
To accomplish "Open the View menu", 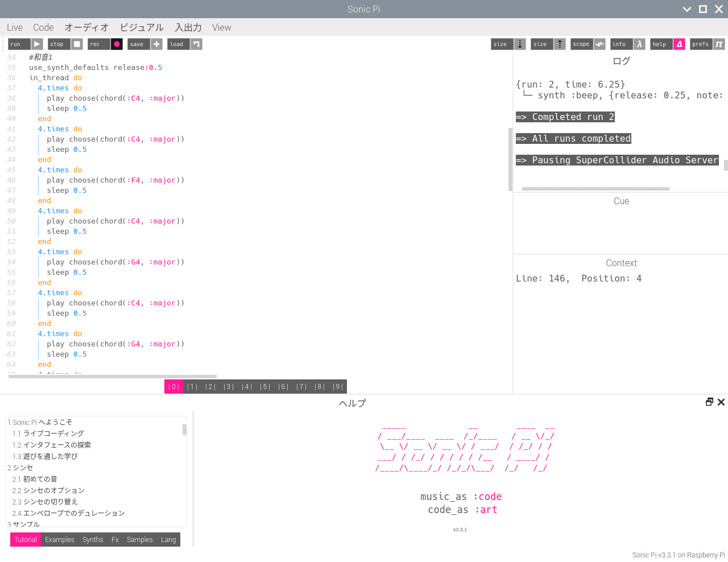I will (222, 27).
